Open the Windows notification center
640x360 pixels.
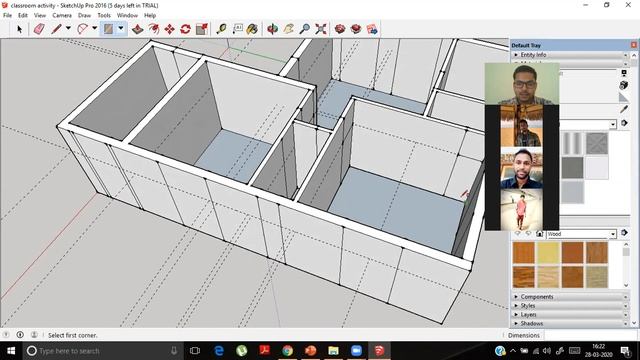click(x=625, y=351)
